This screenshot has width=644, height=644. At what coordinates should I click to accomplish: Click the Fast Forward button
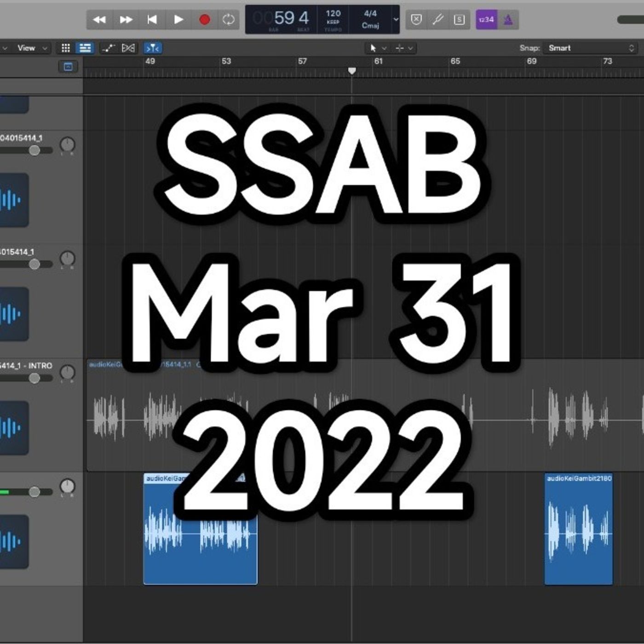[126, 20]
